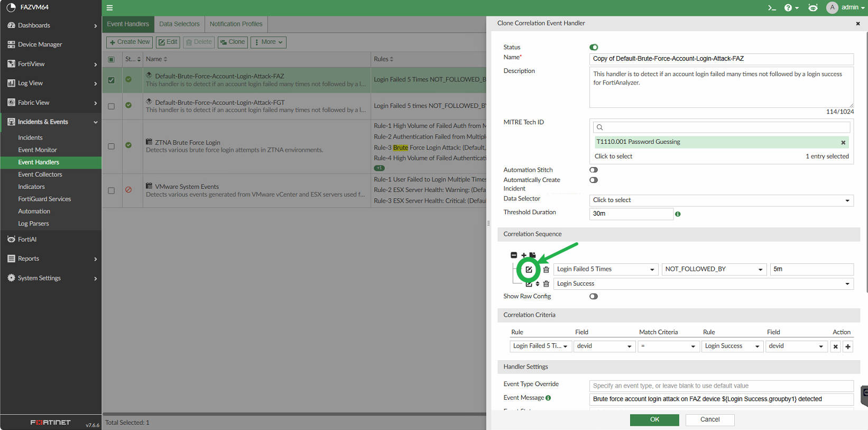Image resolution: width=868 pixels, height=430 pixels.
Task: Open the More actions dropdown
Action: tap(269, 42)
